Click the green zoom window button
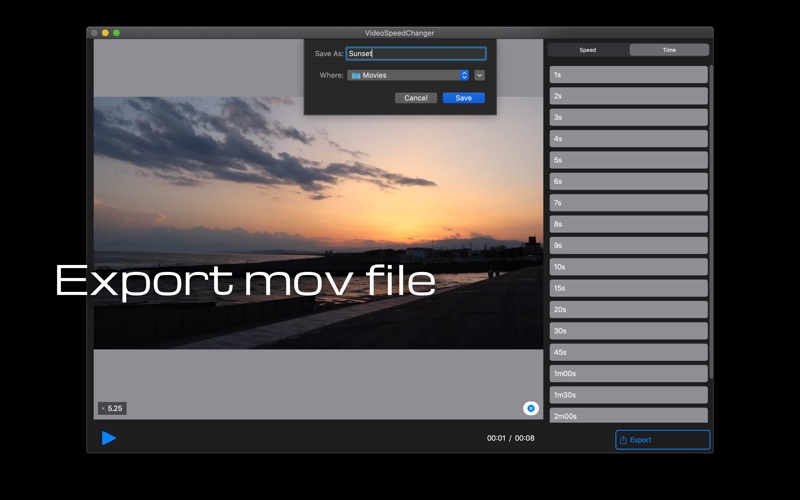The height and width of the screenshot is (500, 800). 116,33
